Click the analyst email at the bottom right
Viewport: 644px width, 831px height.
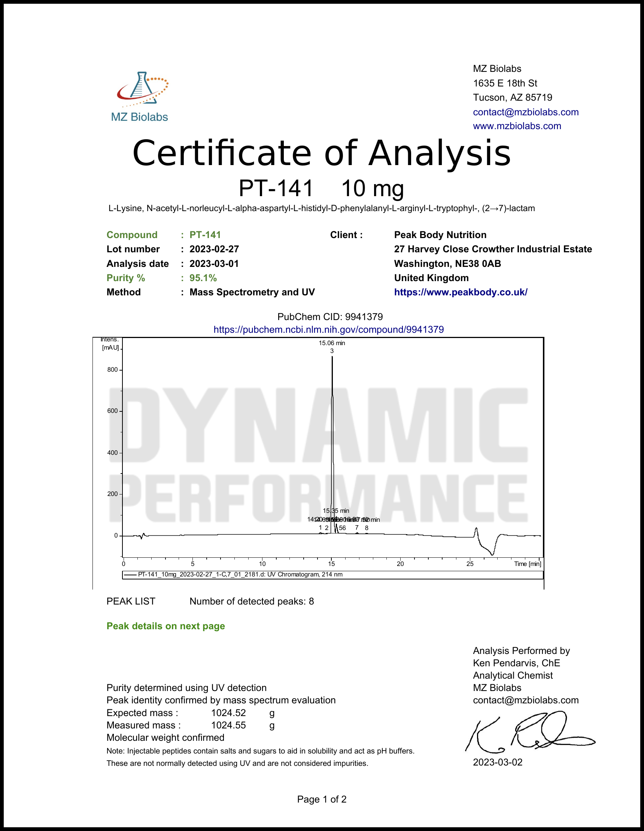coord(525,700)
